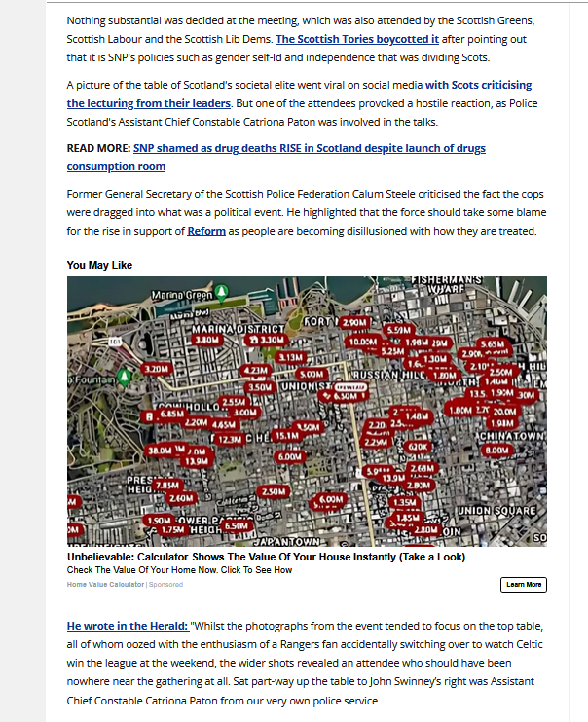Click the 2.90M tag near Fort label
Screen dimensions: 588x722
tap(354, 322)
